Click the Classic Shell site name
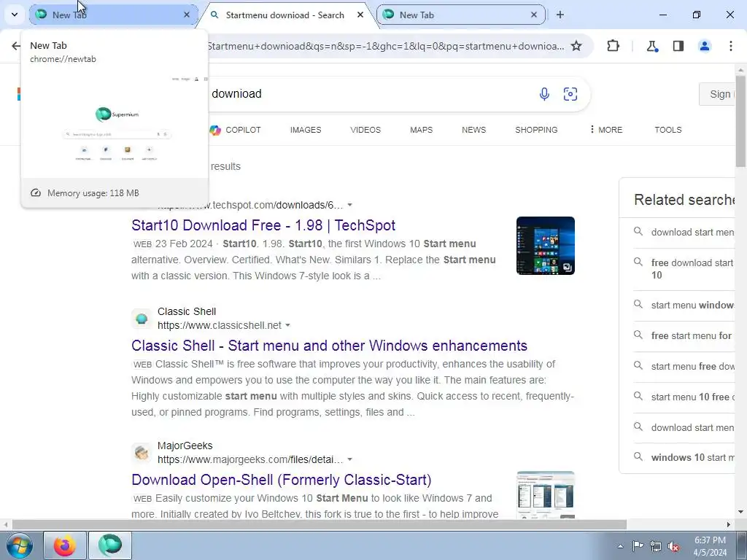This screenshot has height=560, width=747. [x=186, y=311]
